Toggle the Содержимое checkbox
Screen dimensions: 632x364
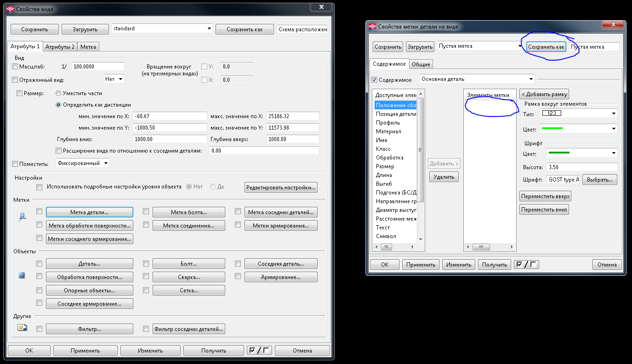pyautogui.click(x=375, y=80)
